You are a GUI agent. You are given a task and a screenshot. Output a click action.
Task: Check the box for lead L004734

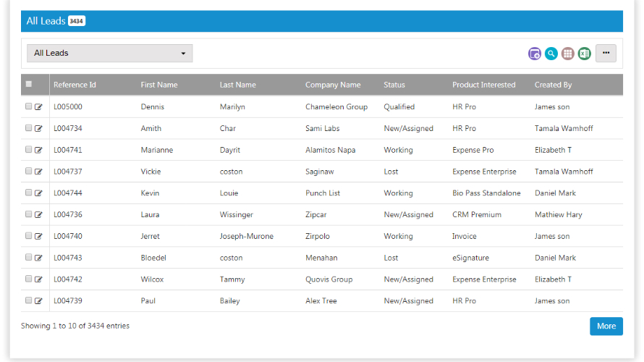click(28, 128)
